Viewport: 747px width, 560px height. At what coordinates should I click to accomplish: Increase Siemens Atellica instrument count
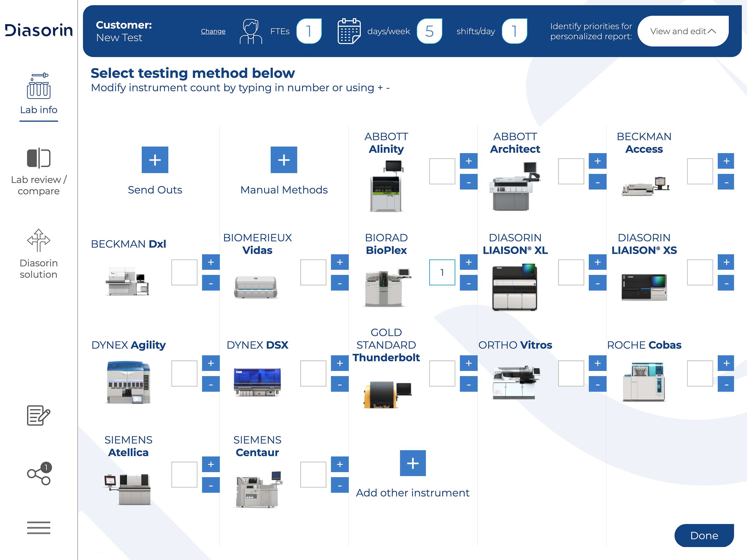coord(211,464)
